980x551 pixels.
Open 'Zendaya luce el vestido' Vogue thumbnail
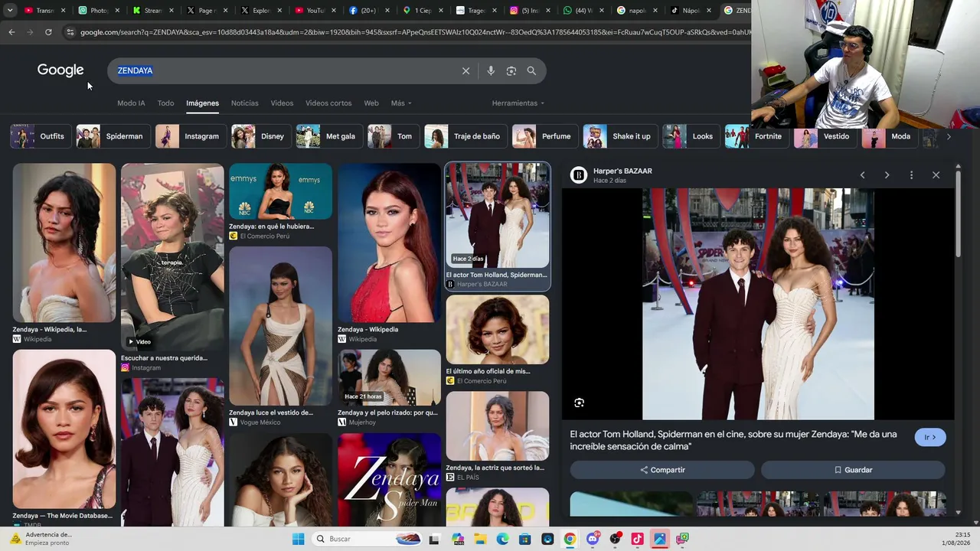280,325
